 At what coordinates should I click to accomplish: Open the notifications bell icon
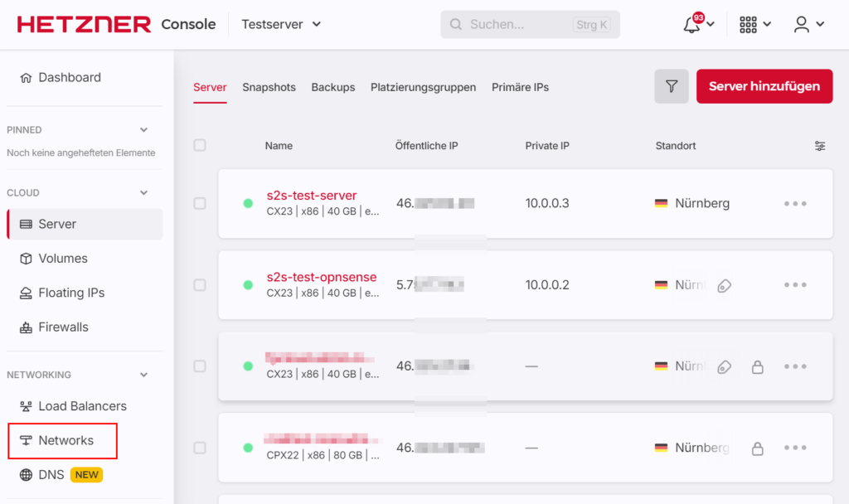[x=691, y=25]
